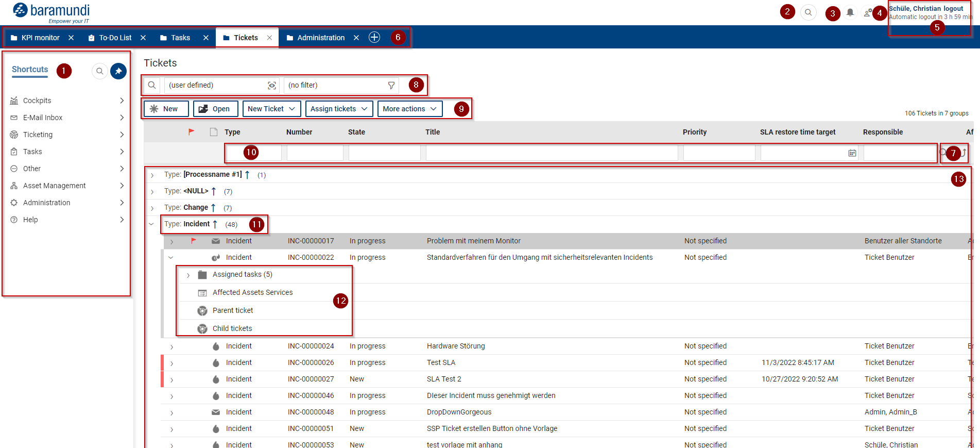
Task: Click the red flag on ticket INC-00000017
Action: [x=194, y=241]
